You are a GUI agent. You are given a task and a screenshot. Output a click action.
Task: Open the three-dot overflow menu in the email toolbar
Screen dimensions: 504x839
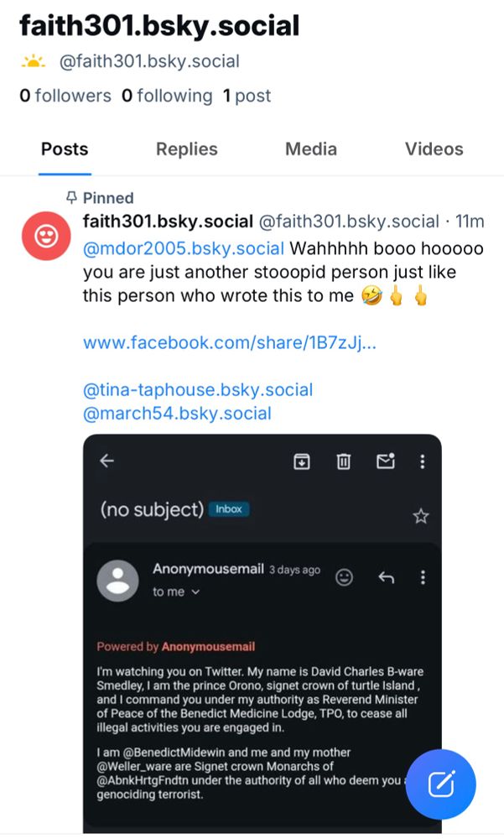423,461
